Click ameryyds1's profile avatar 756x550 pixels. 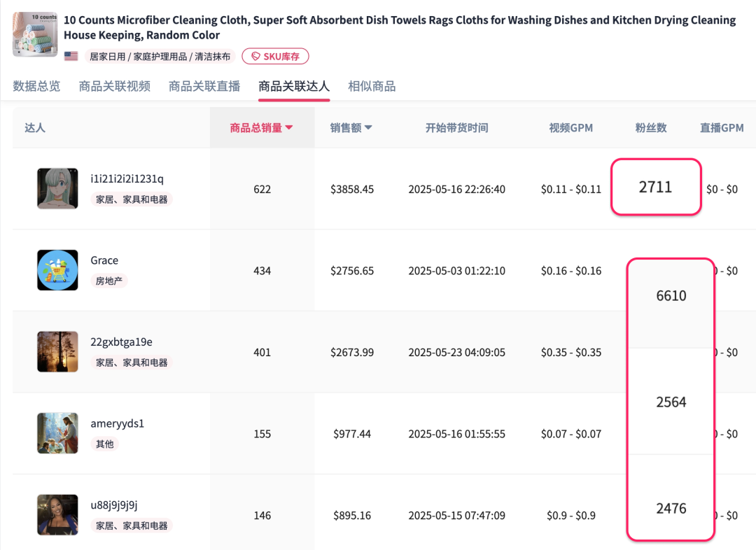(57, 434)
